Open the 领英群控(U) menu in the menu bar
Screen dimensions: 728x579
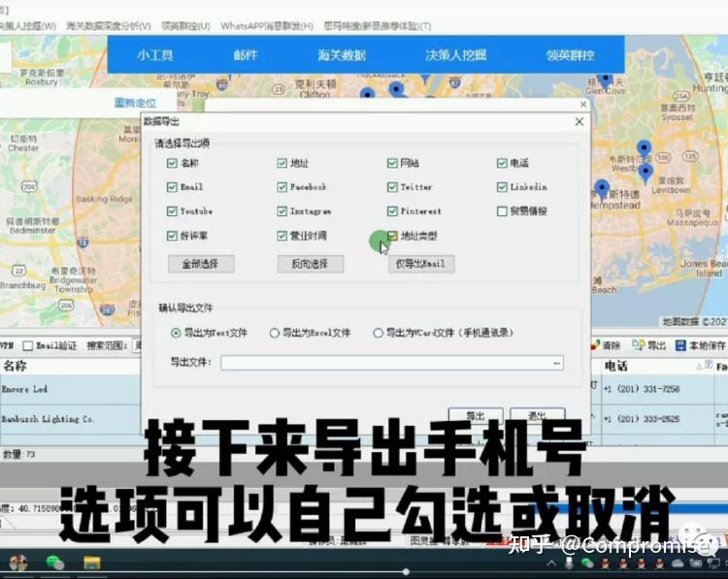pos(185,26)
